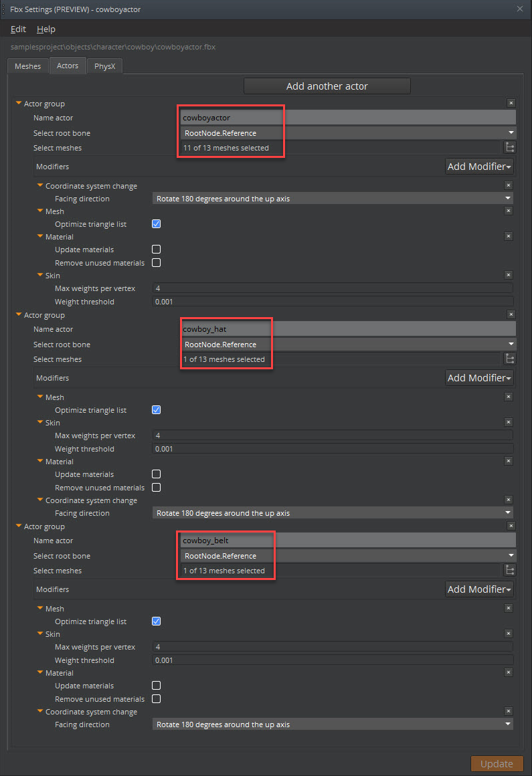This screenshot has width=532, height=776.
Task: Remove the first Actor group with X
Action: pos(511,104)
